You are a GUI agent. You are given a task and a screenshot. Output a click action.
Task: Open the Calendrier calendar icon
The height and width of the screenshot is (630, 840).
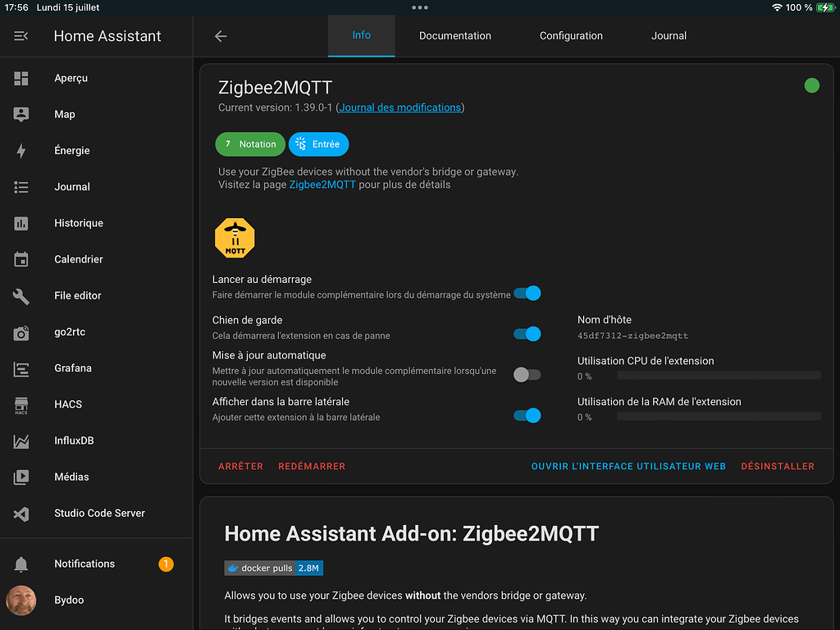[x=21, y=259]
